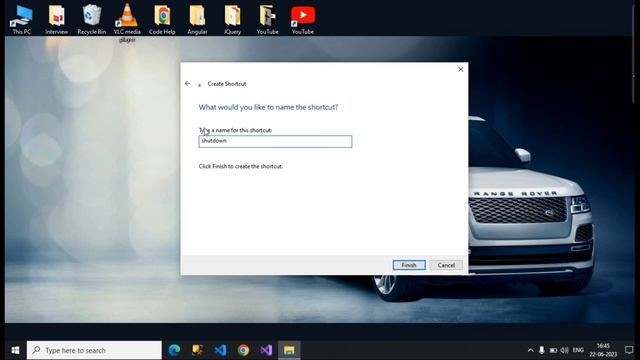Open the notification center icon
Image resolution: width=640 pixels, height=360 pixels.
tap(629, 350)
